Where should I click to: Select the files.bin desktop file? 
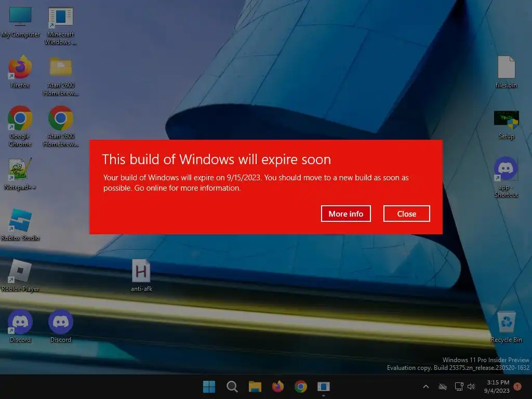pos(506,72)
